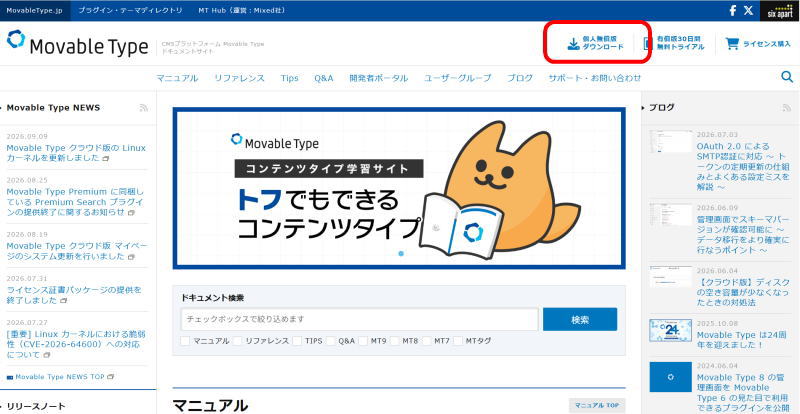Click the OAuth 2.0 blog post thumbnail

[x=670, y=141]
